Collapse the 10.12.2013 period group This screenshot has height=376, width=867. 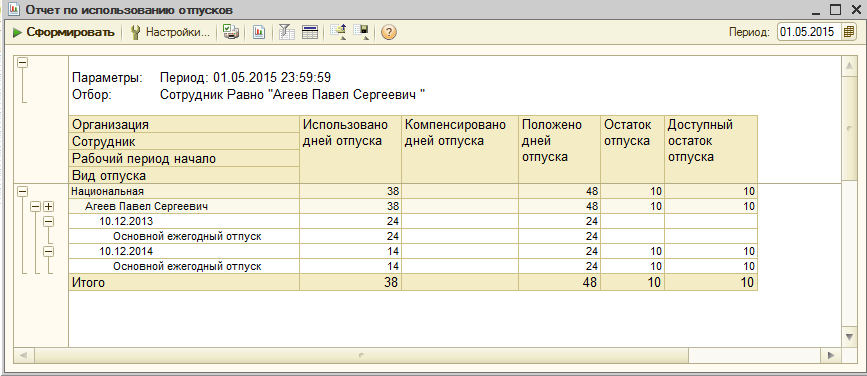49,221
